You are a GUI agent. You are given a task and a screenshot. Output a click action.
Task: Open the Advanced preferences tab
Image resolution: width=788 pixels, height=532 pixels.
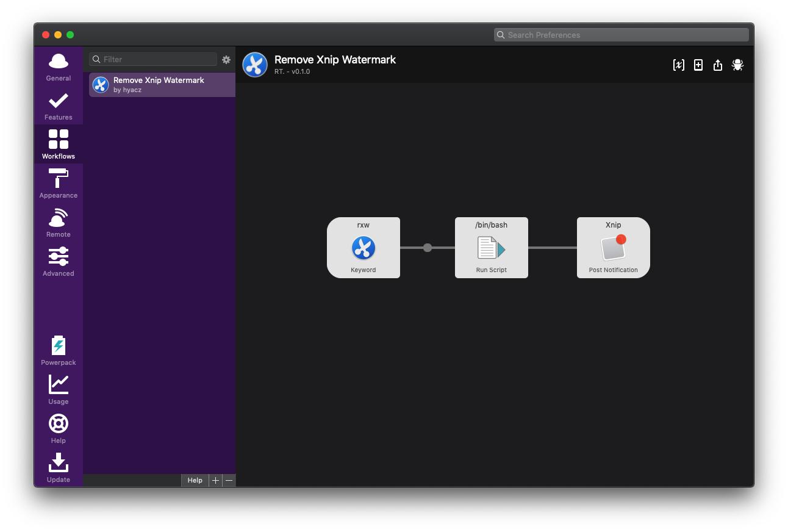[59, 262]
